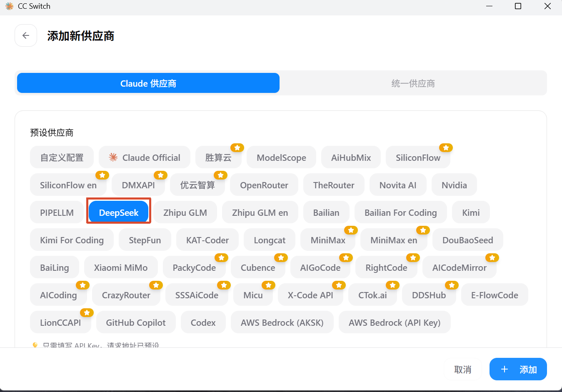Click the star badge on LionCCAPI
This screenshot has height=392, width=562.
(87, 312)
